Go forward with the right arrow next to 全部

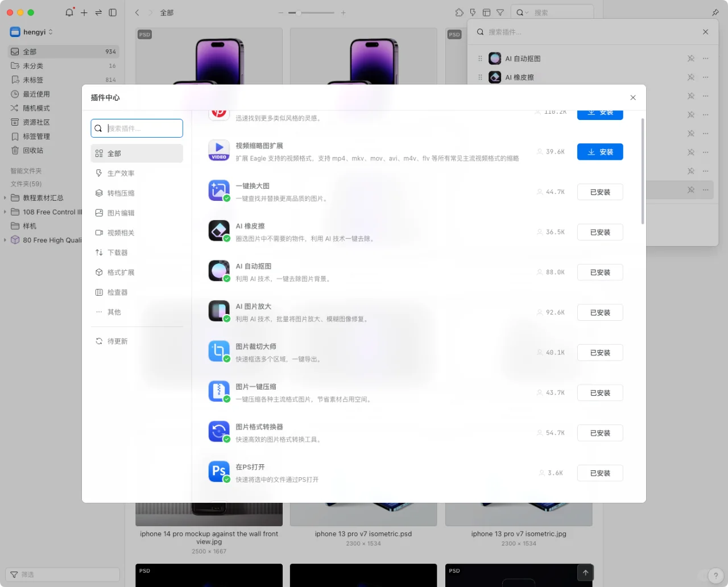pos(151,13)
